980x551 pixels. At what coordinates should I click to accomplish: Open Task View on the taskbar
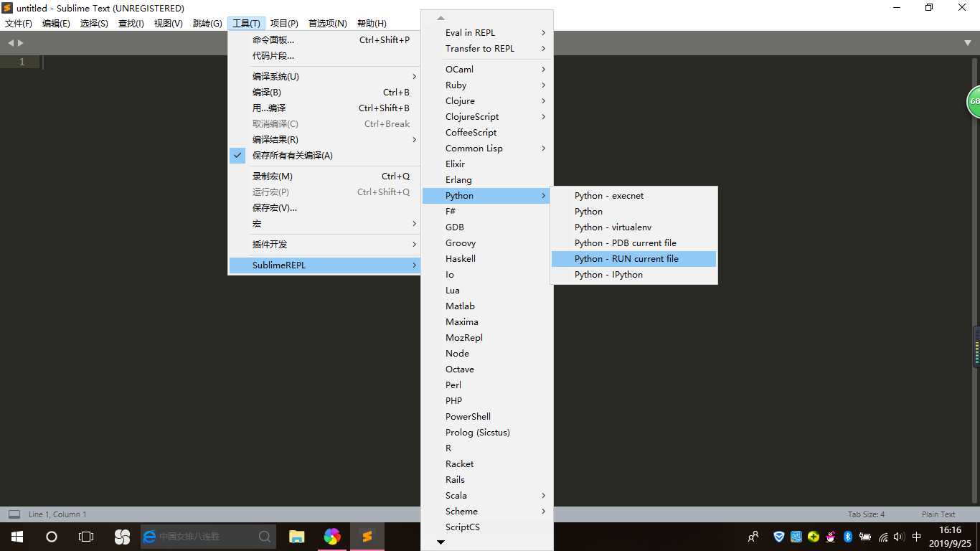[x=86, y=537]
